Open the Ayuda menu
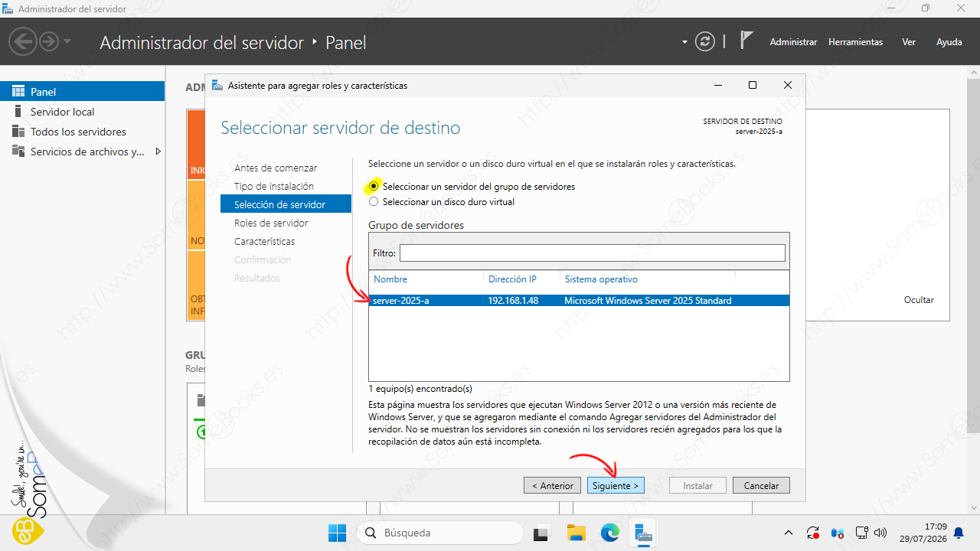The image size is (980, 551). (x=949, y=42)
